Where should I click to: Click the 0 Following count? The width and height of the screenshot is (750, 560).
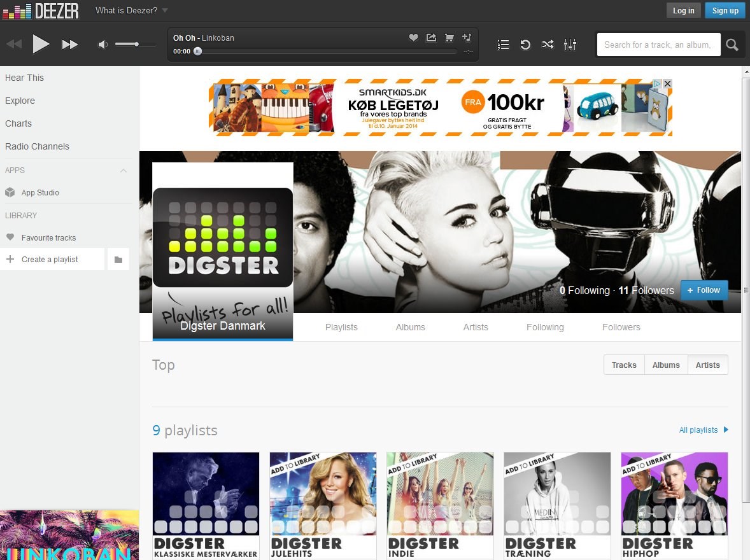[584, 290]
